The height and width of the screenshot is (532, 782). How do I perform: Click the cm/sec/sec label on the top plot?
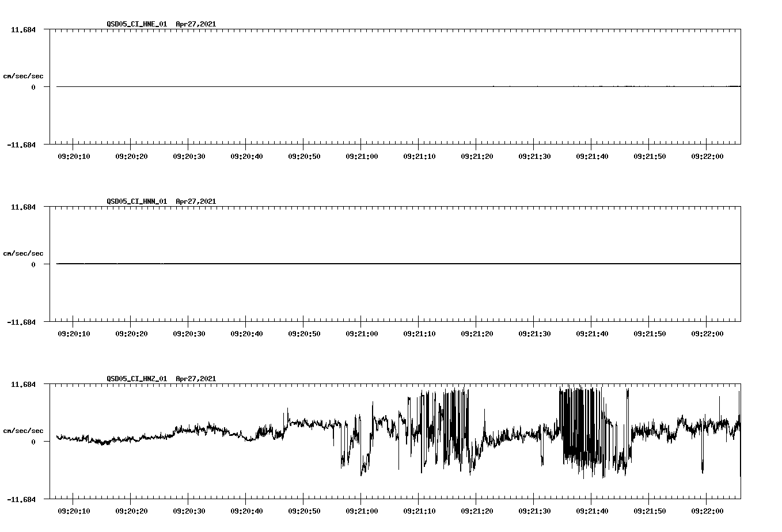tap(24, 74)
